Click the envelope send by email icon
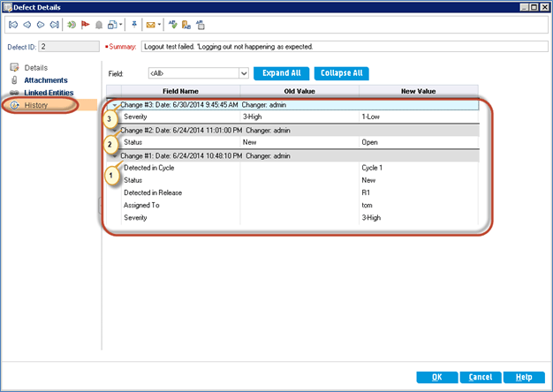 click(x=150, y=26)
